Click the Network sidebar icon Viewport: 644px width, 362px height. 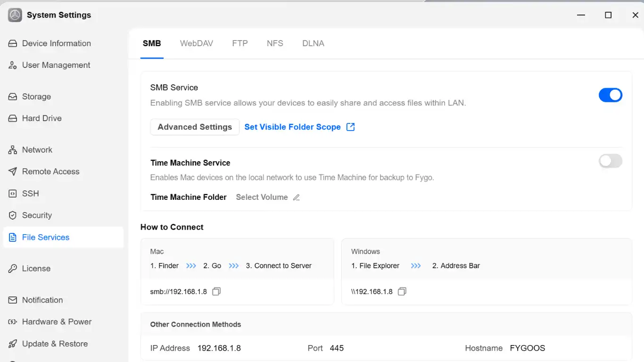(13, 150)
